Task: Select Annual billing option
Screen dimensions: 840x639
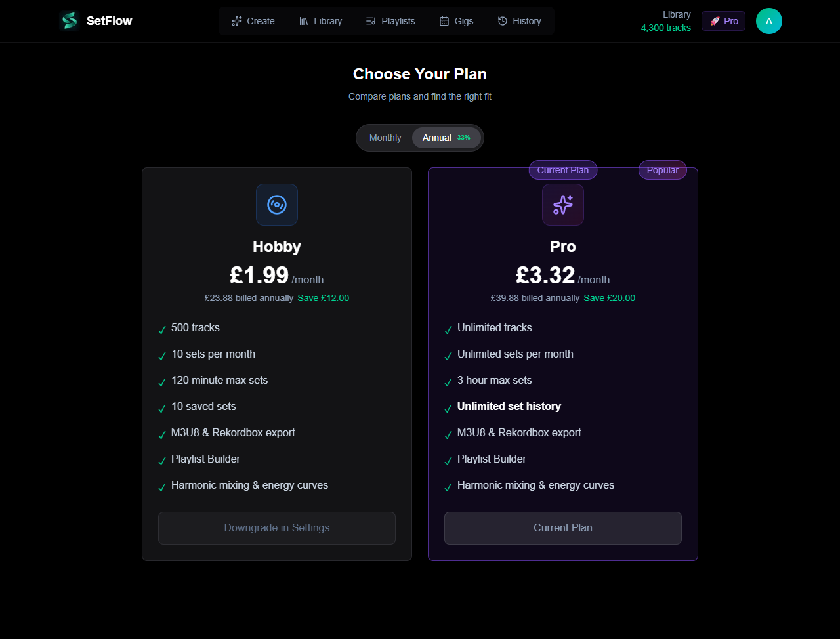Action: tap(437, 138)
